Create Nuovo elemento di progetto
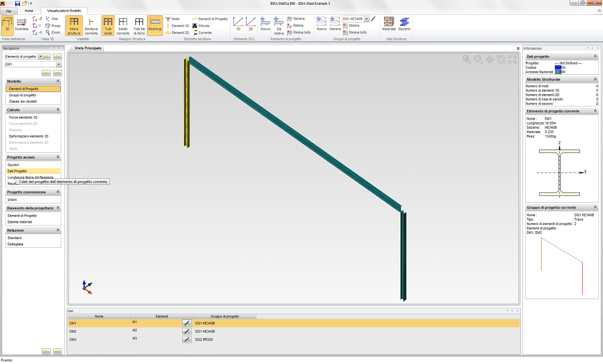 265,24
